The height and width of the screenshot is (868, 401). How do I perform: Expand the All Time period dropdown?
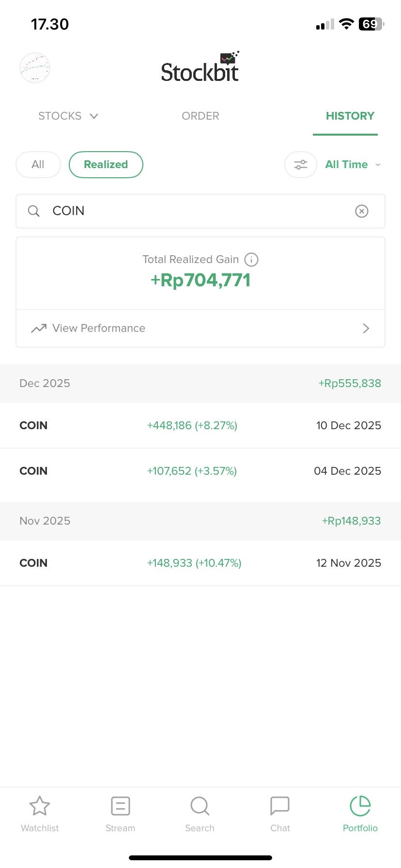coord(353,165)
